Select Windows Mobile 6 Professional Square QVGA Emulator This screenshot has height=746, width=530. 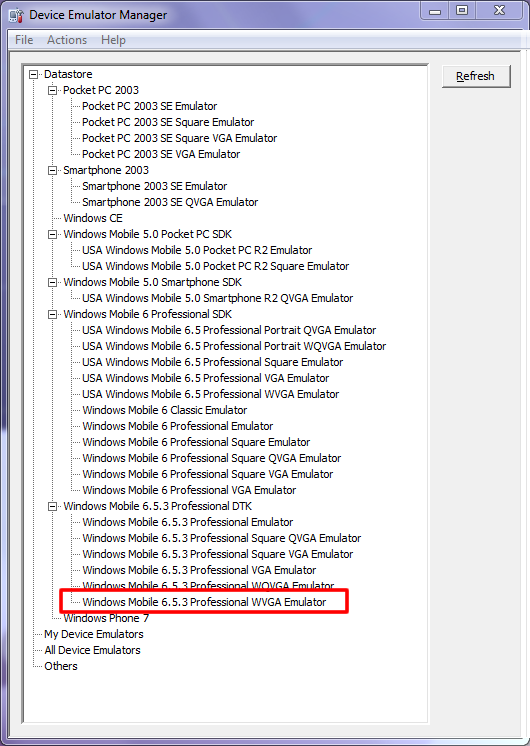[212, 458]
